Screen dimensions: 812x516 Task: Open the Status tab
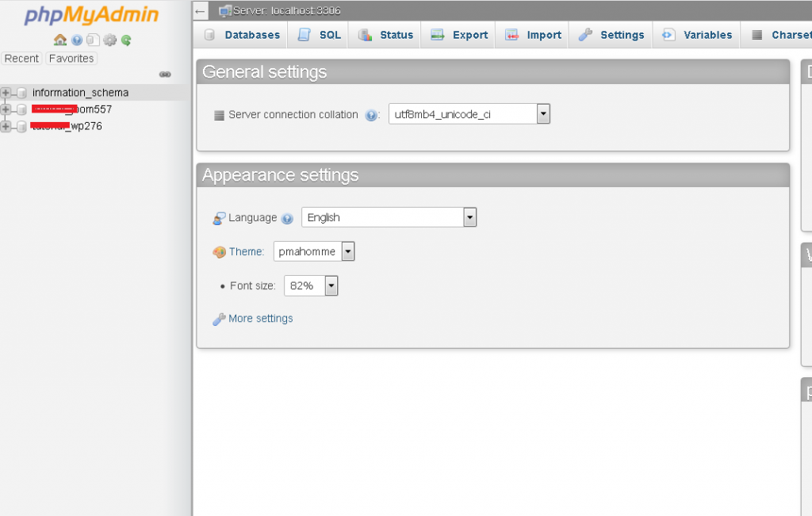pos(385,35)
